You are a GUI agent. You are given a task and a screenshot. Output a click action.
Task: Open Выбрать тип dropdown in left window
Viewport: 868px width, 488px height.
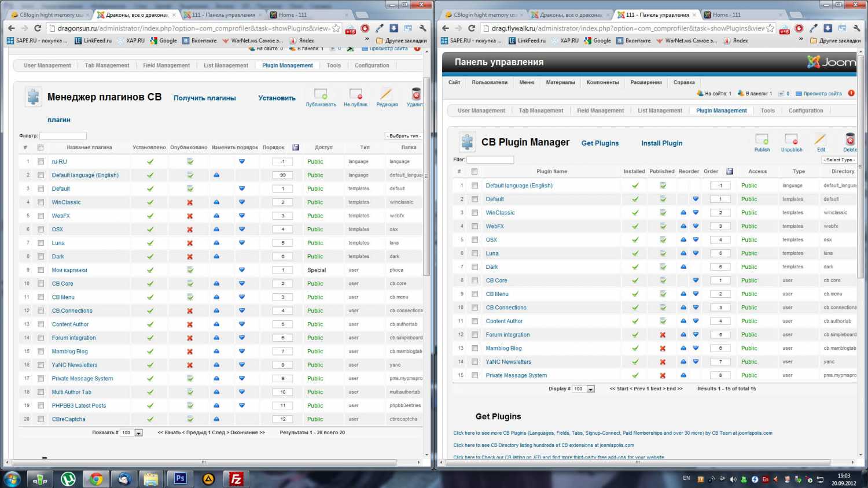tap(404, 136)
